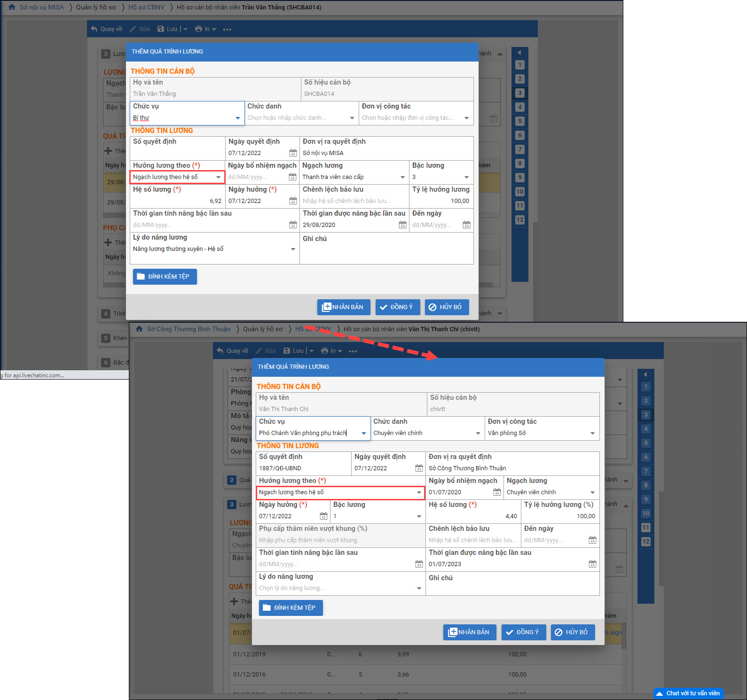Open Hưởng lương theo dropdown in lower dialog
Viewport: 747px width, 700px height.
[419, 492]
